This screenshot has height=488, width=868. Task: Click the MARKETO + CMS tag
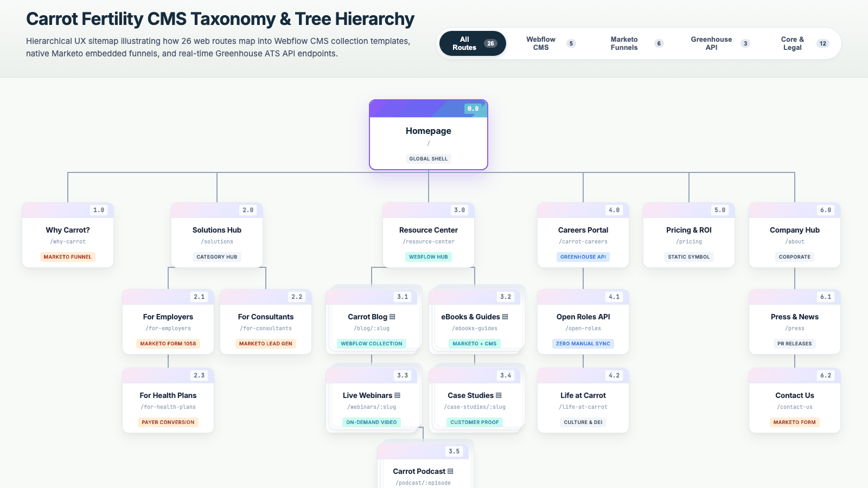tap(475, 344)
